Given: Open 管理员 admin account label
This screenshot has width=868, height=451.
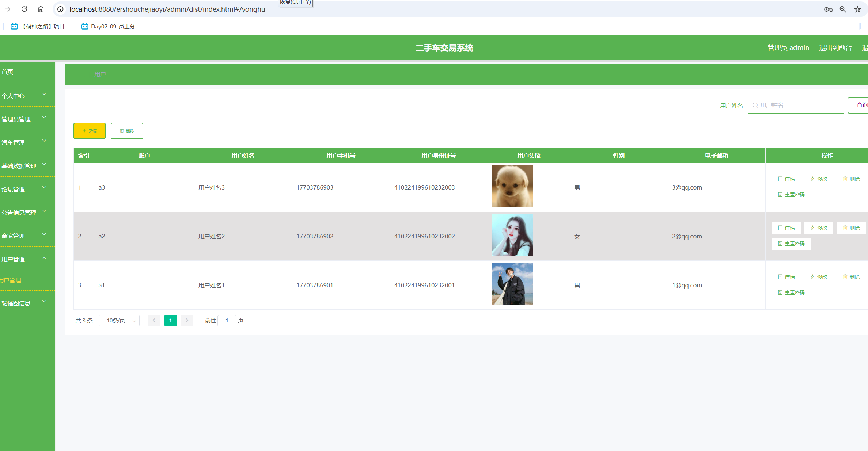Looking at the screenshot, I should 788,48.
